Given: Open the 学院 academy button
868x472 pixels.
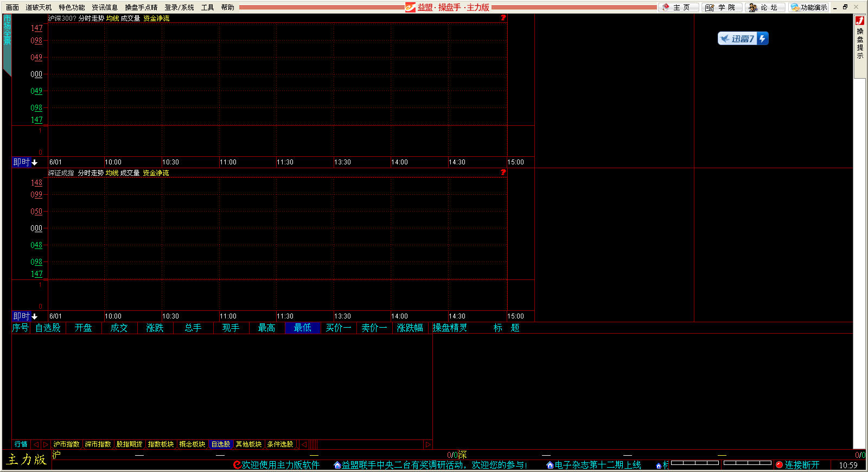Looking at the screenshot, I should pyautogui.click(x=721, y=7).
